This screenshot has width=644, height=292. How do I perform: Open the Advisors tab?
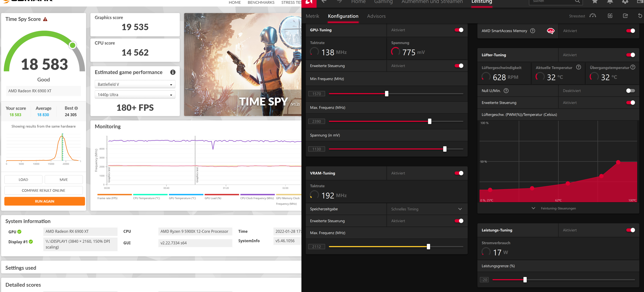pos(376,16)
